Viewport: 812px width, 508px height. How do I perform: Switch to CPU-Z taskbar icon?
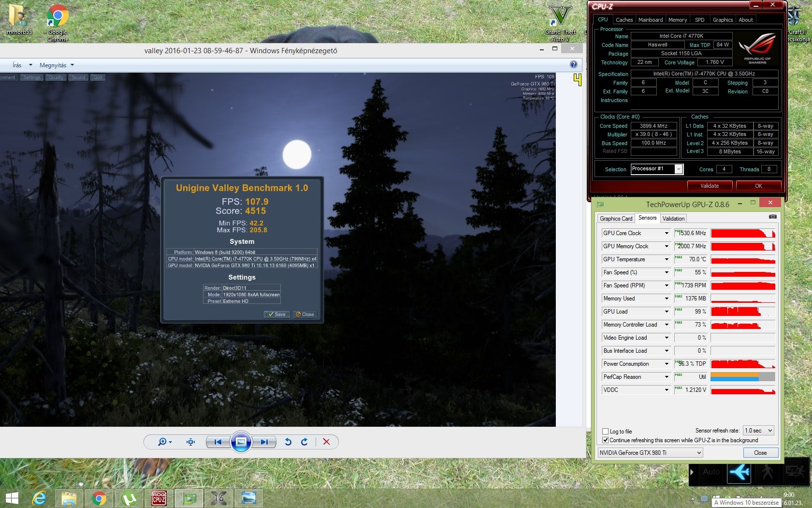click(159, 498)
